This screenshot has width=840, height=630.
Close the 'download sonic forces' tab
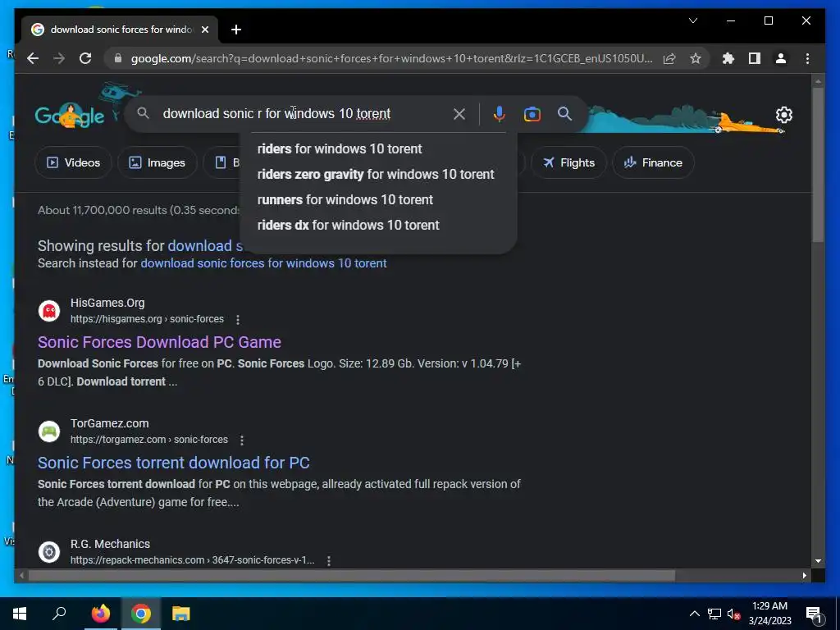[204, 30]
